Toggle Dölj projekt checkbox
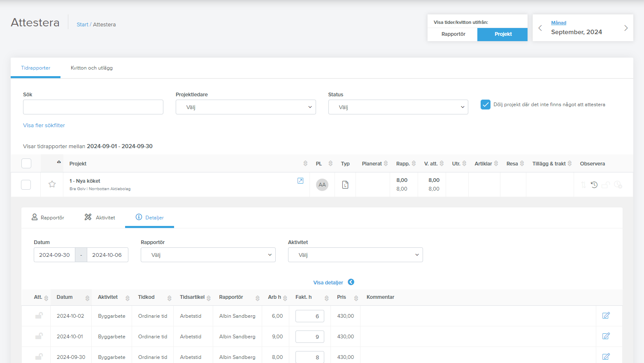The height and width of the screenshot is (363, 644). (486, 105)
